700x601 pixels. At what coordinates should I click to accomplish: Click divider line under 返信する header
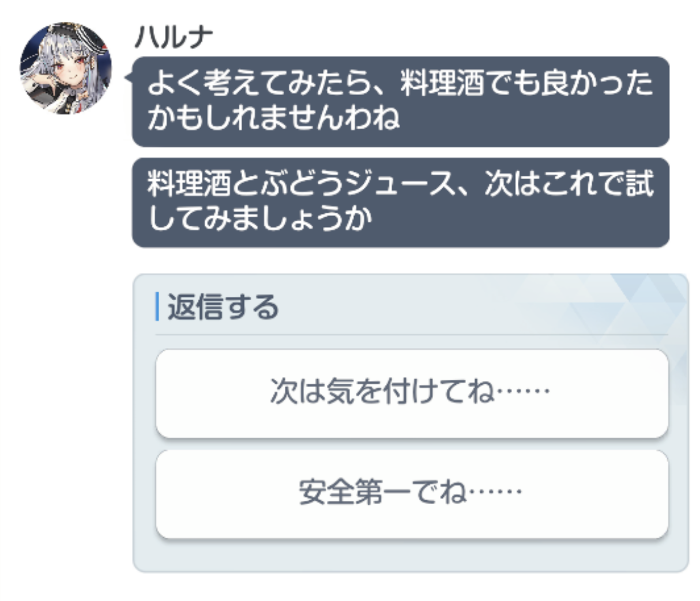[x=412, y=334]
